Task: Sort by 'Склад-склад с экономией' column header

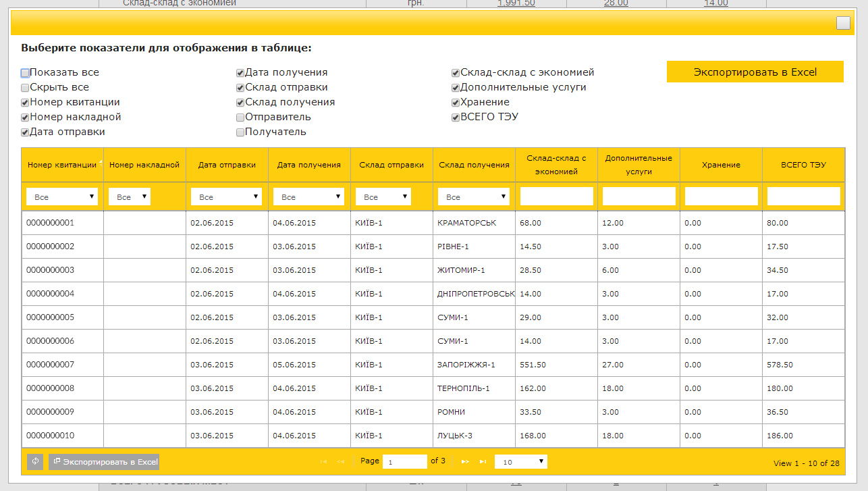Action: point(556,165)
